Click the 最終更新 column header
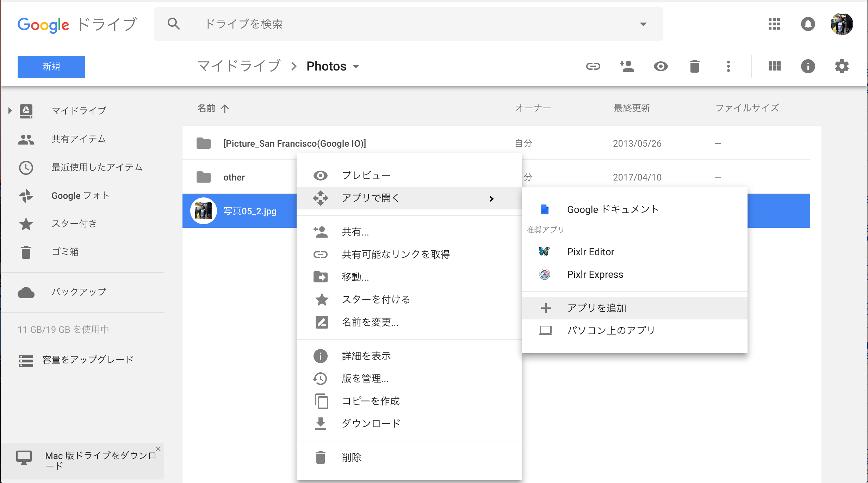This screenshot has height=483, width=868. tap(632, 108)
